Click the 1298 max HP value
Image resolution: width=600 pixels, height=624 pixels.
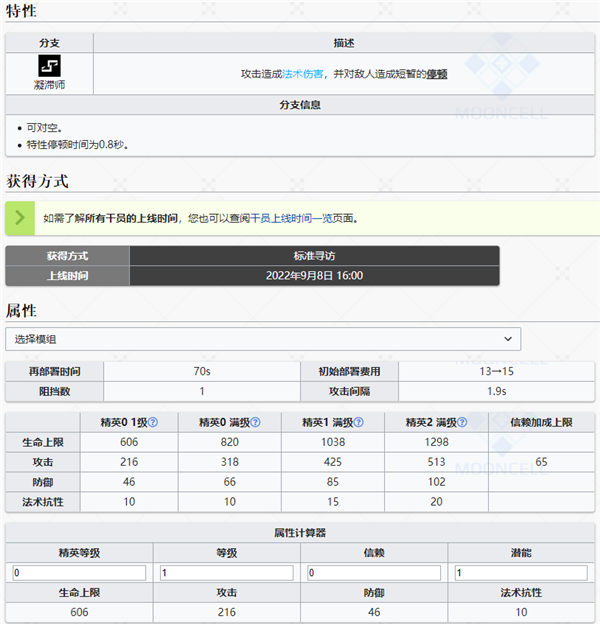pos(436,442)
